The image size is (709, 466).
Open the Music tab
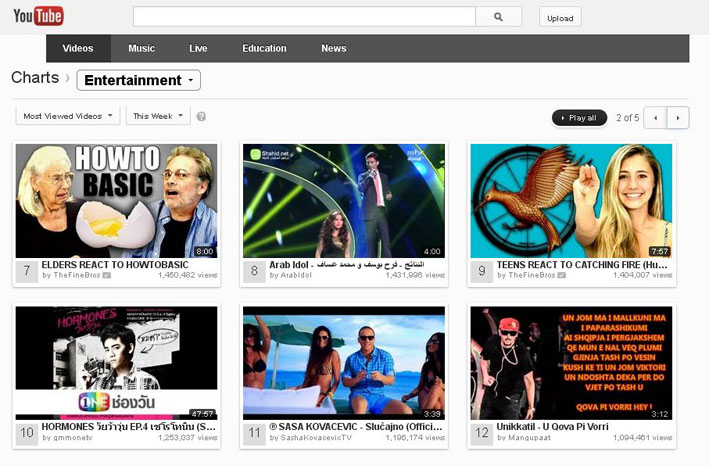[142, 48]
